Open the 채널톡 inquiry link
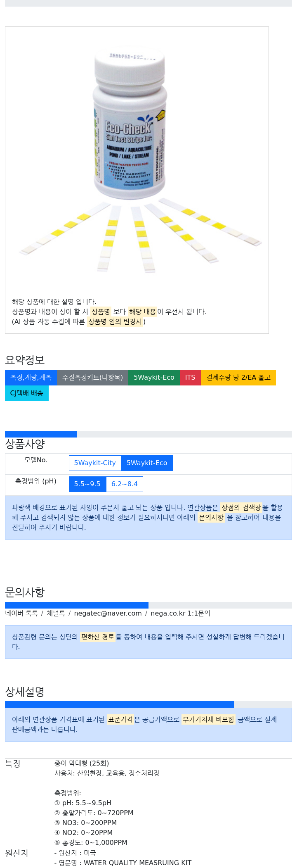This screenshot has height=868, width=297. coord(56,614)
